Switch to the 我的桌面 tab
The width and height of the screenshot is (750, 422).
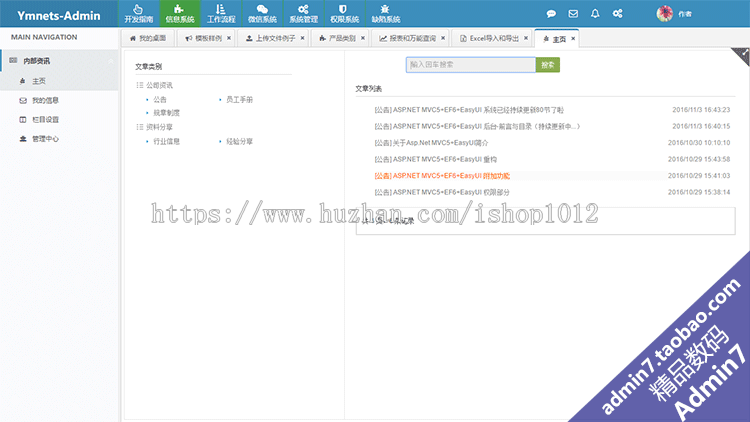[x=148, y=38]
